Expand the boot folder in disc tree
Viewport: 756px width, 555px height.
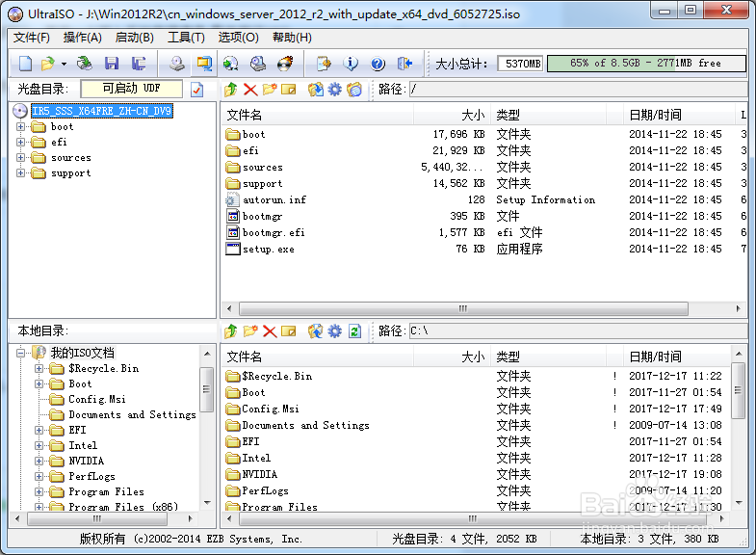21,127
